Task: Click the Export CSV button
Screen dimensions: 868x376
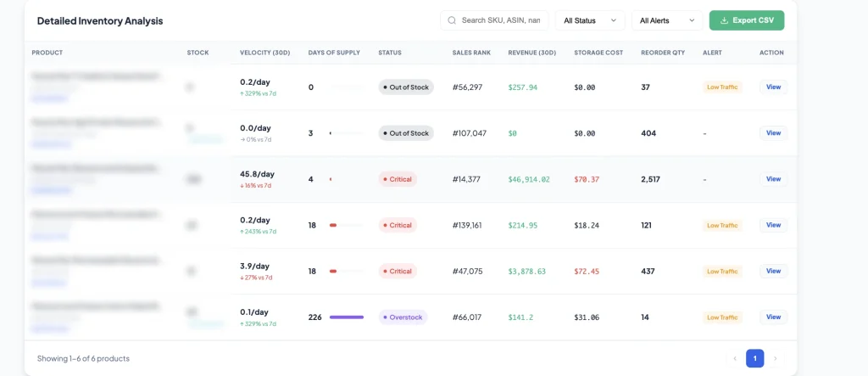Action: [747, 20]
